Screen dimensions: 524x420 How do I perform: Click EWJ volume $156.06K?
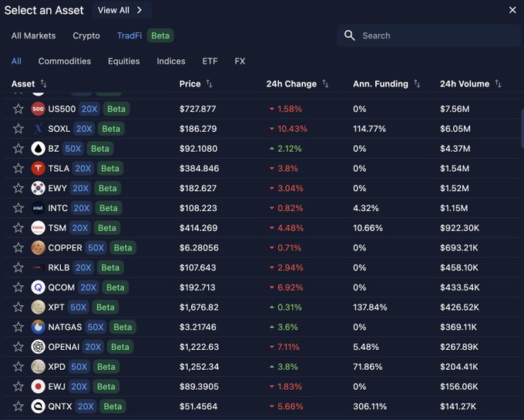coord(458,387)
